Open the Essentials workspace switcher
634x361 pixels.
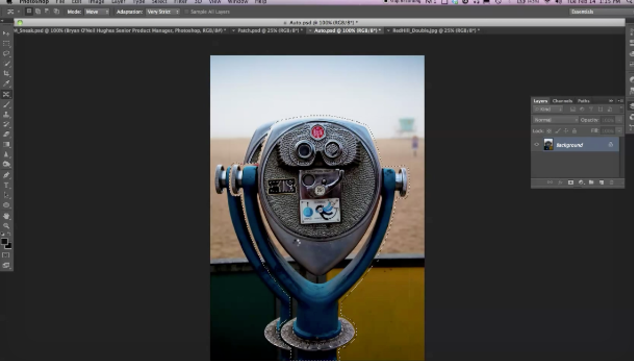(601, 12)
